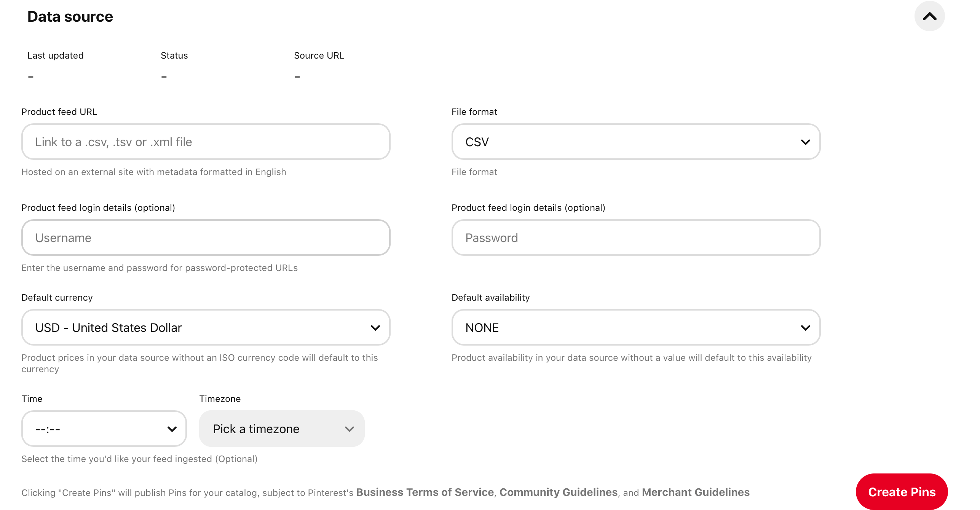This screenshot has height=510, width=980.
Task: Open the Default currency dropdown
Action: pos(205,327)
